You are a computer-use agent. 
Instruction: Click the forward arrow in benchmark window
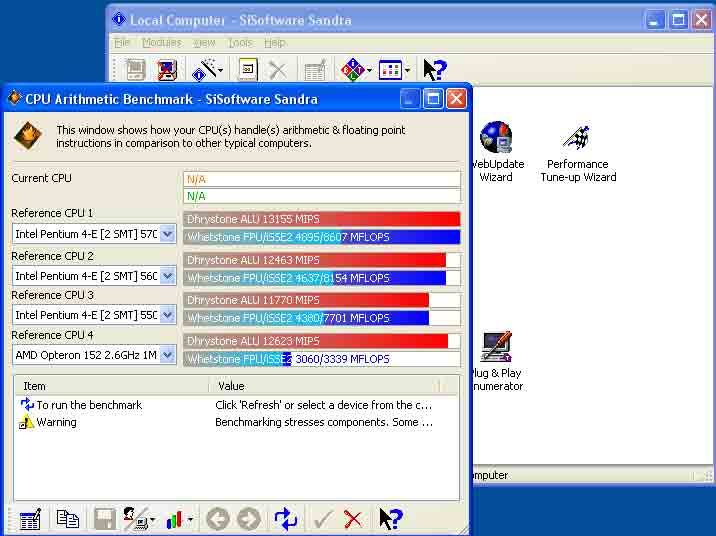point(249,519)
